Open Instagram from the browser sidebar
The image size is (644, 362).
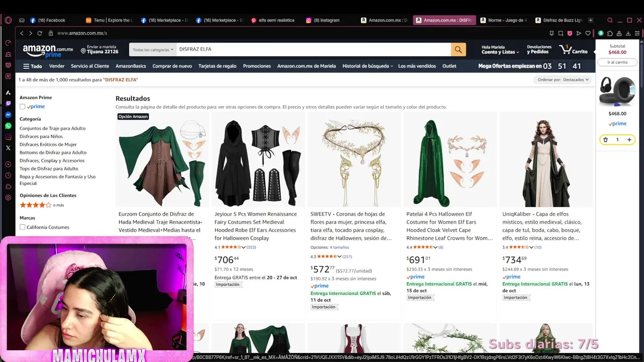tap(8, 137)
